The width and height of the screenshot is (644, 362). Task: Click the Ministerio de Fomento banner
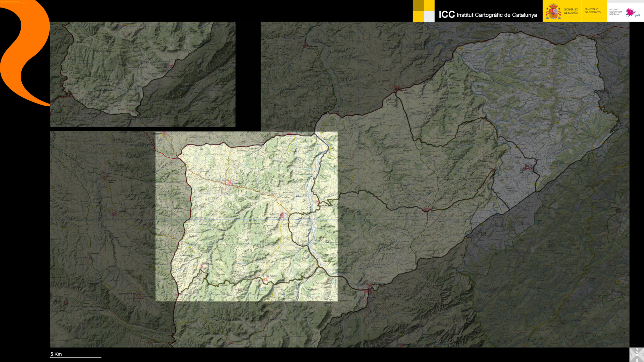point(593,11)
